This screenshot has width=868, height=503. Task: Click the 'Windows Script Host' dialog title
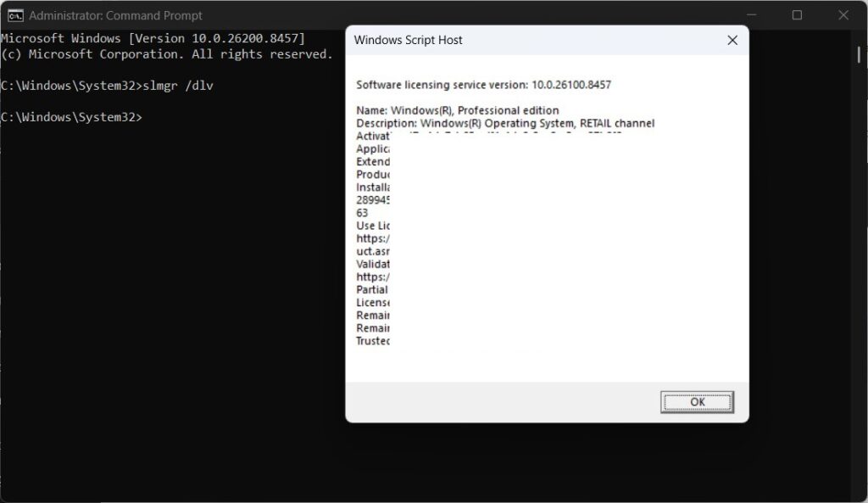[408, 40]
